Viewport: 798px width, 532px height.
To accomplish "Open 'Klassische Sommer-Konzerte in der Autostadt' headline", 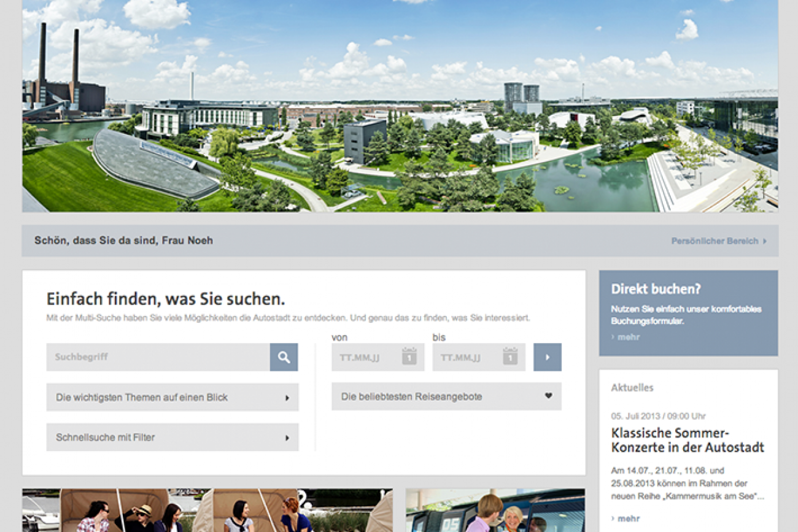I will pos(688,440).
